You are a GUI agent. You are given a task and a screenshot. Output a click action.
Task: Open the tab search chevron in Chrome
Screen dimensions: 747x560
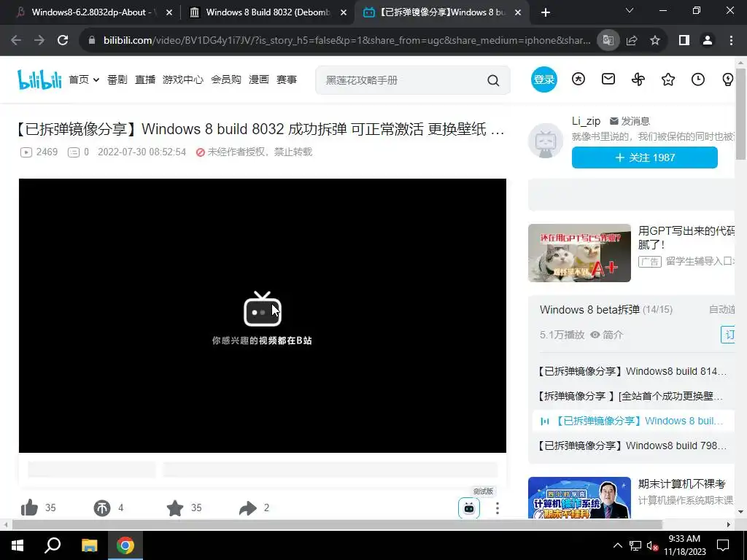point(630,10)
